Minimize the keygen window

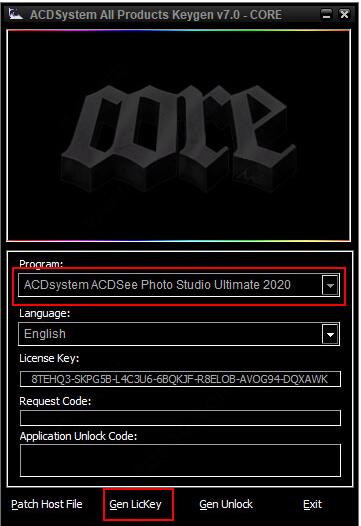[326, 14]
